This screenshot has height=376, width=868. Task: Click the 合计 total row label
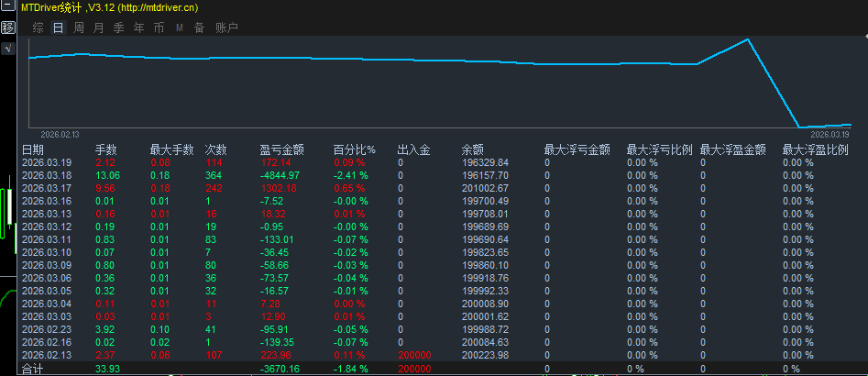point(32,368)
